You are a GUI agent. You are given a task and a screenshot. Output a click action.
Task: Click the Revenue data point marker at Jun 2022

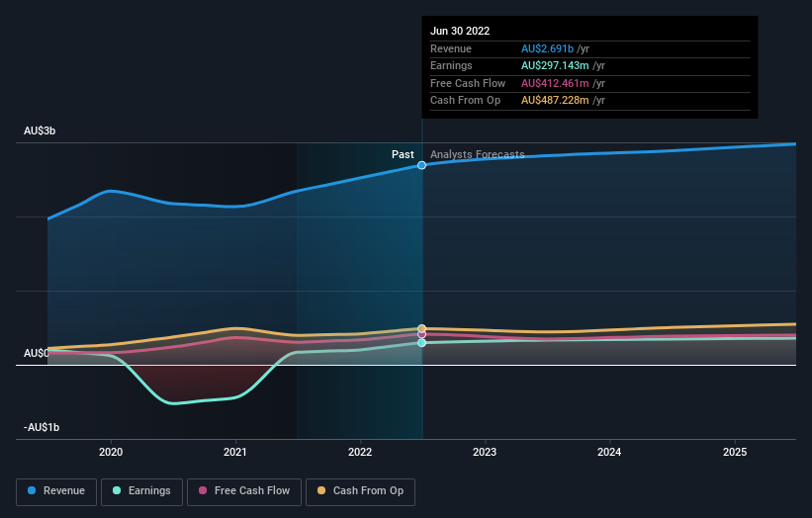click(422, 165)
